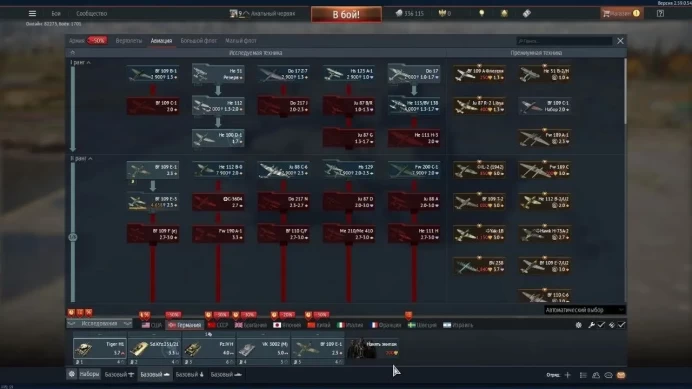The image size is (692, 389).
Task: Toggle the checkbox next to ammo icon
Action: 621,325
